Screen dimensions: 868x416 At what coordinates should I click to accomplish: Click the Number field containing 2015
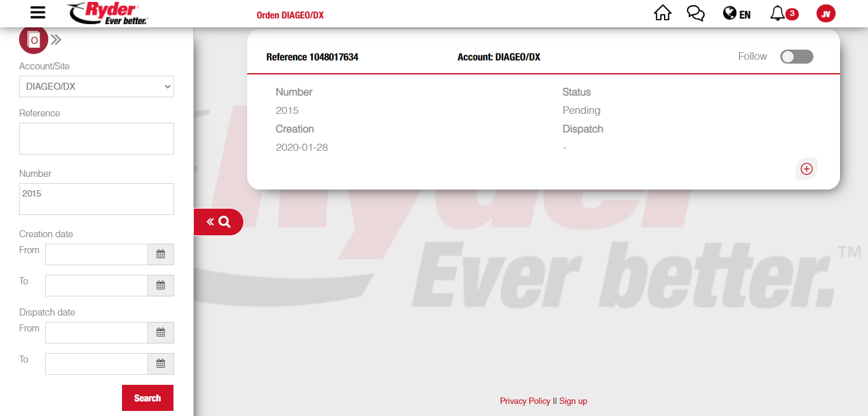pos(97,199)
